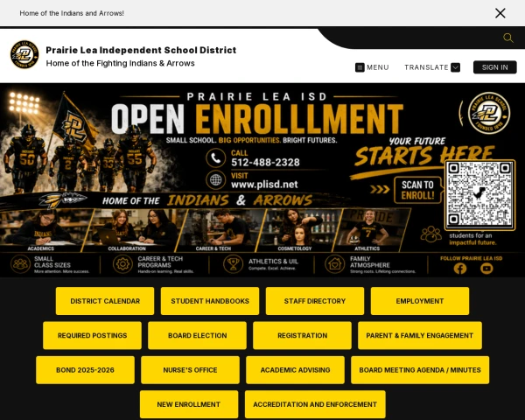The image size is (525, 420).
Task: View BOND 2025-2026 information
Action: pos(85,370)
